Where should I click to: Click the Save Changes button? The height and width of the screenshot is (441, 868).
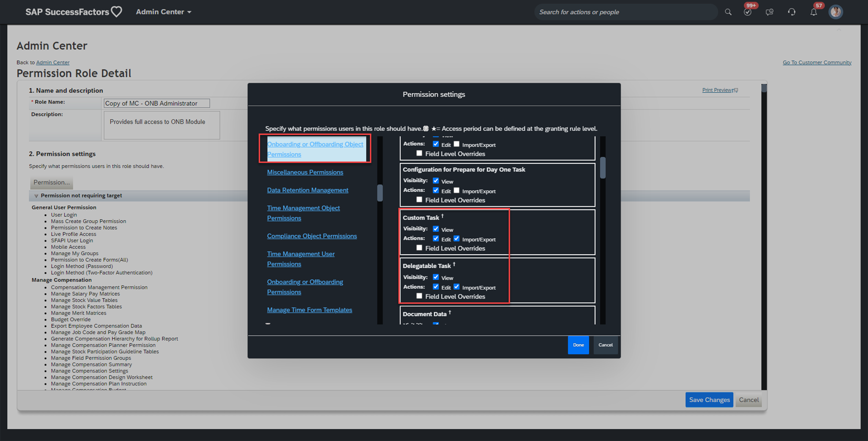[x=709, y=400]
